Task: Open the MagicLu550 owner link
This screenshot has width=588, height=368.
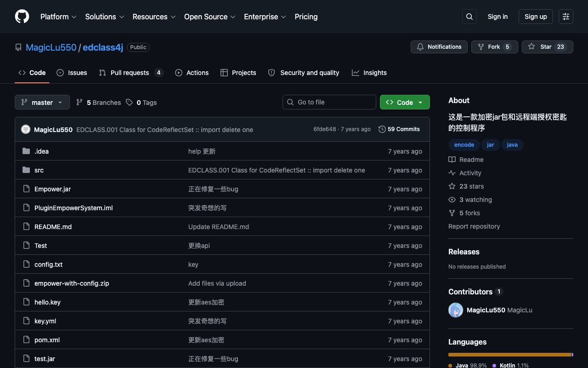Action: coord(51,47)
